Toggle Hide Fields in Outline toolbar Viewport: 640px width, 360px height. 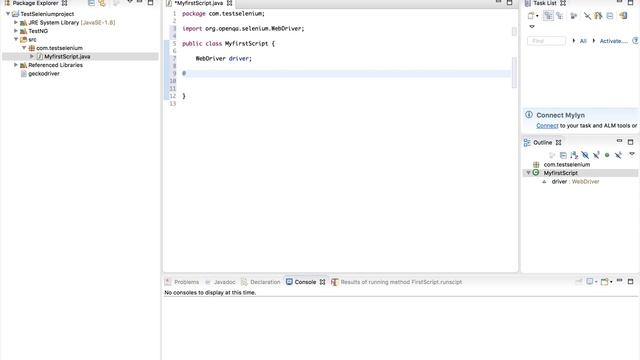585,155
